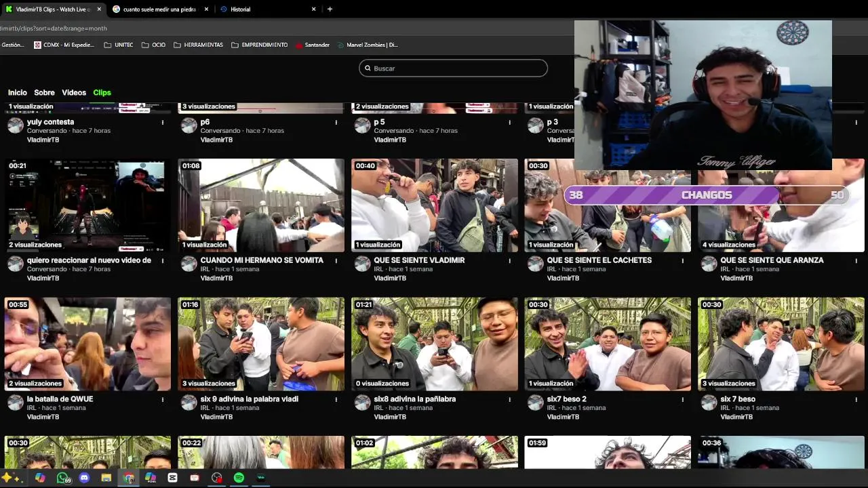Screen dimensions: 868x488
Task: Click the search magnifier icon
Action: (368, 68)
